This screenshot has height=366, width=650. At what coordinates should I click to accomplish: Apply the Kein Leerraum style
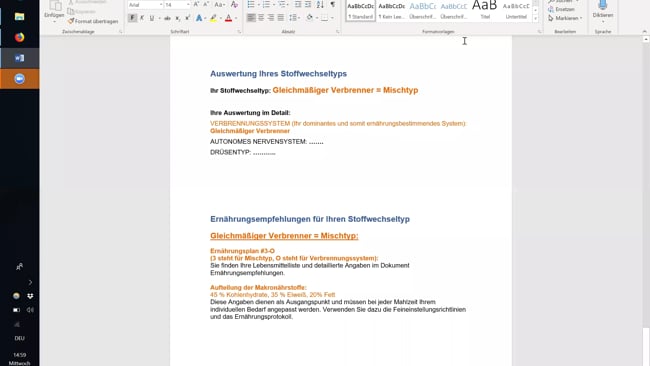coord(392,11)
